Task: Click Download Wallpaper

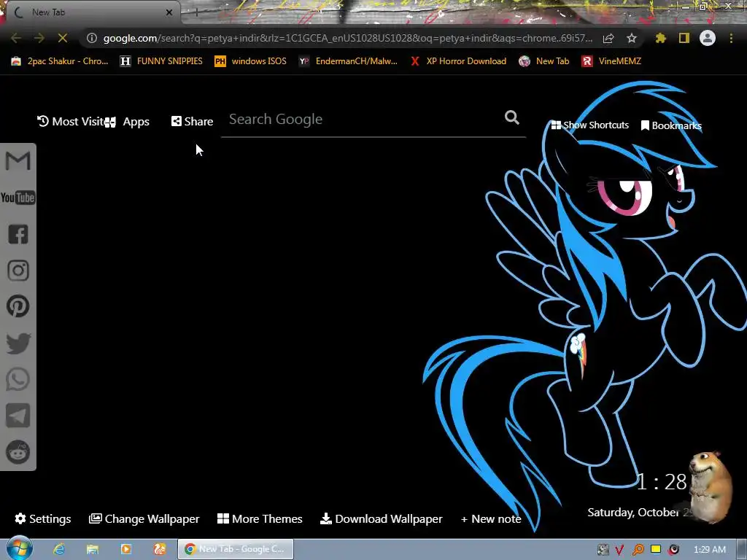Action: pos(382,518)
